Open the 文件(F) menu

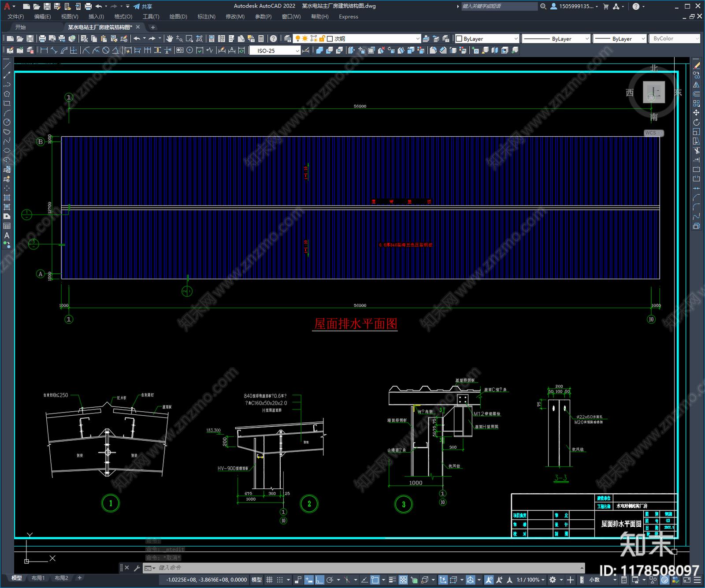click(15, 17)
